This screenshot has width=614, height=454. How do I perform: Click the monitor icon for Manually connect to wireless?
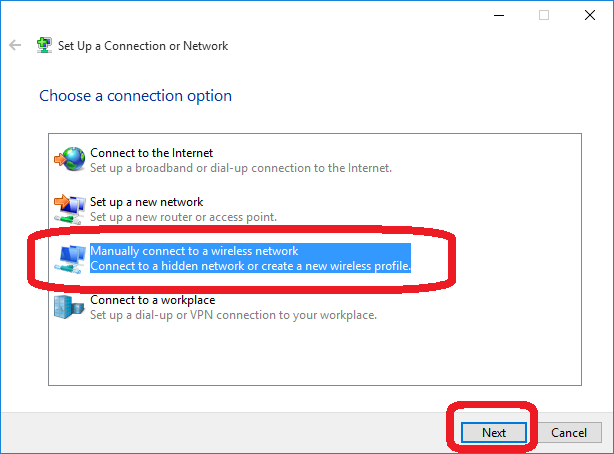pyautogui.click(x=70, y=258)
